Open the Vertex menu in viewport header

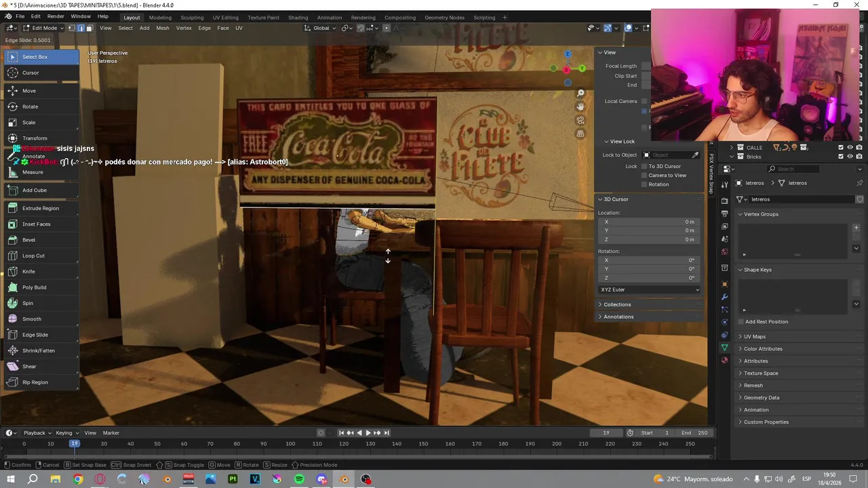184,28
